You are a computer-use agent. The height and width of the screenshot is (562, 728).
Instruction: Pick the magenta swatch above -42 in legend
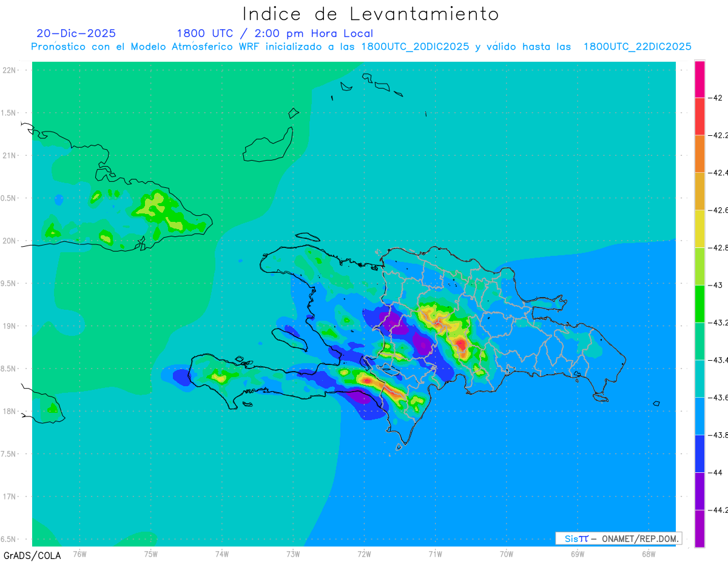[699, 79]
